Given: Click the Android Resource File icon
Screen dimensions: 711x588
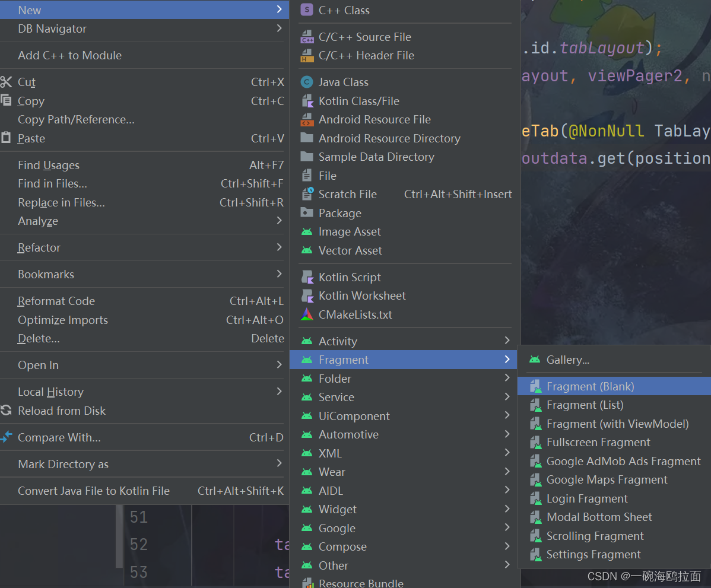Looking at the screenshot, I should (307, 120).
